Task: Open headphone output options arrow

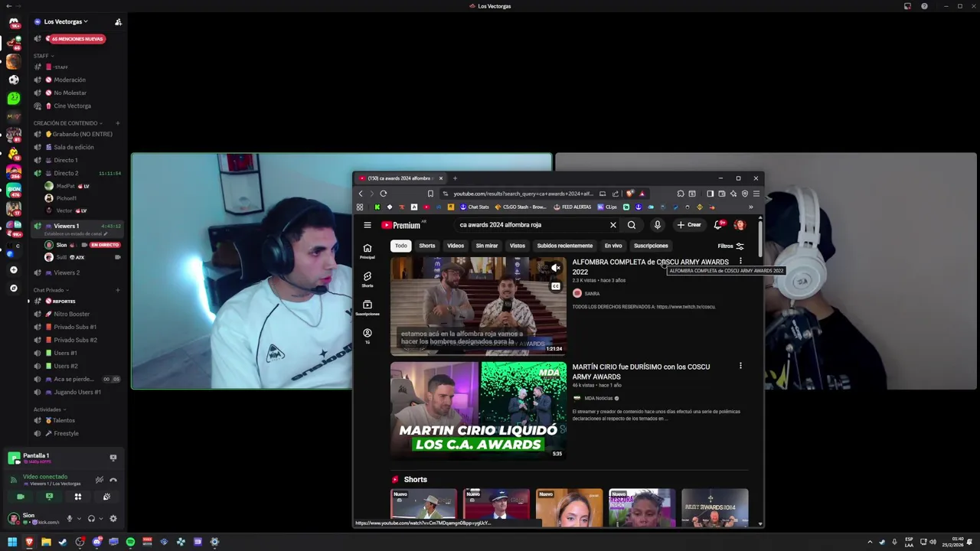Action: pos(100,519)
